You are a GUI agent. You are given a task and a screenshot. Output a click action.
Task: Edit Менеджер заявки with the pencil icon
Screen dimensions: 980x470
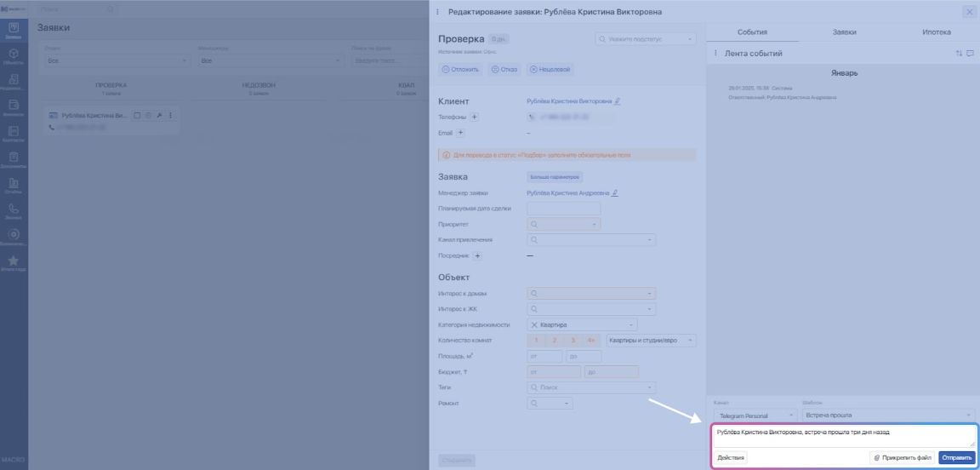pyautogui.click(x=615, y=193)
